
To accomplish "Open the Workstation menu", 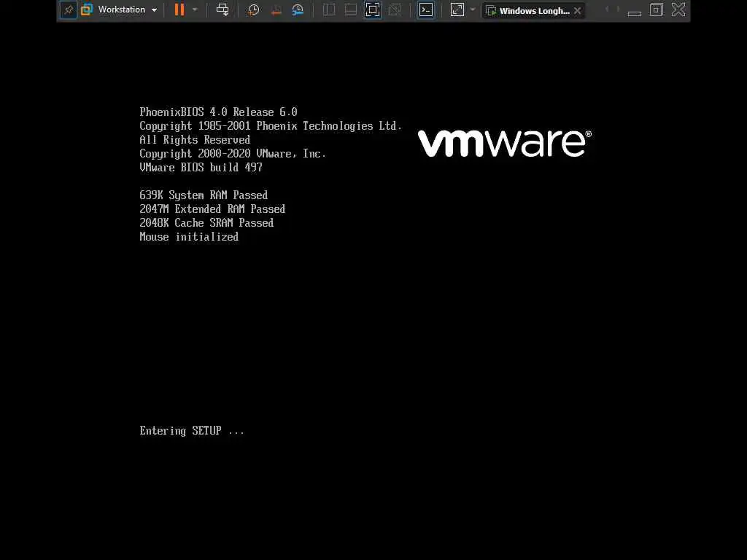I will [127, 9].
